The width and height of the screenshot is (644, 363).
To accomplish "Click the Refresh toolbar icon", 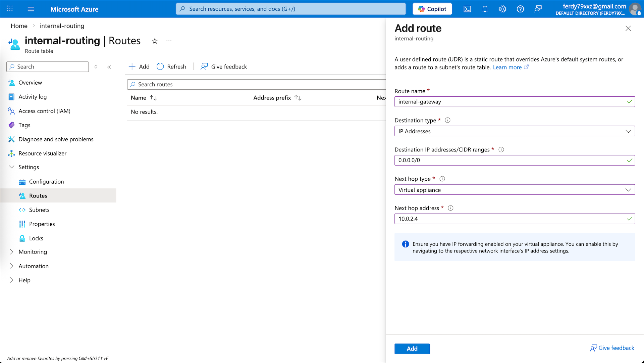I will [x=160, y=66].
